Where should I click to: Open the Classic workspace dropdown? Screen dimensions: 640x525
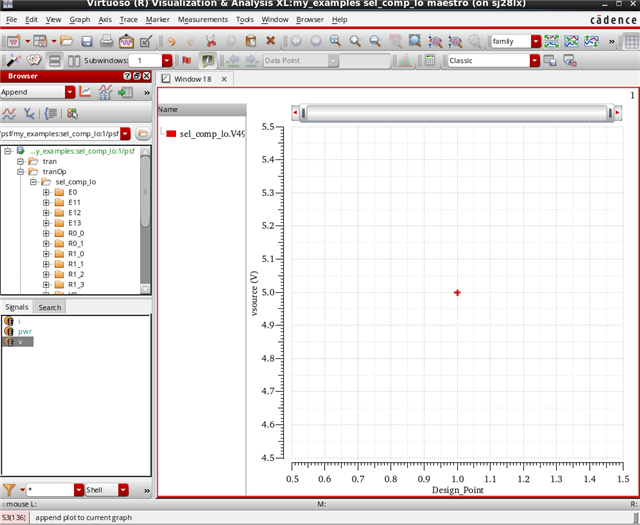coord(534,61)
